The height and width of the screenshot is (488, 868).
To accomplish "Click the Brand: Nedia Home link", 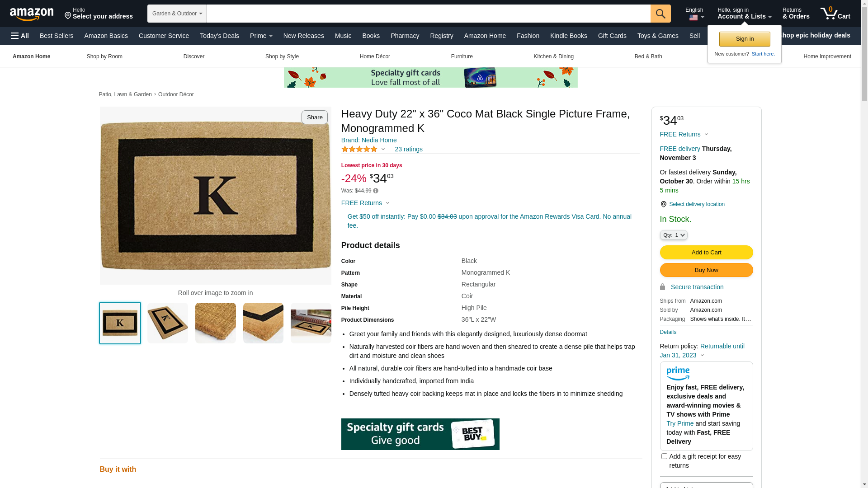I will [369, 140].
